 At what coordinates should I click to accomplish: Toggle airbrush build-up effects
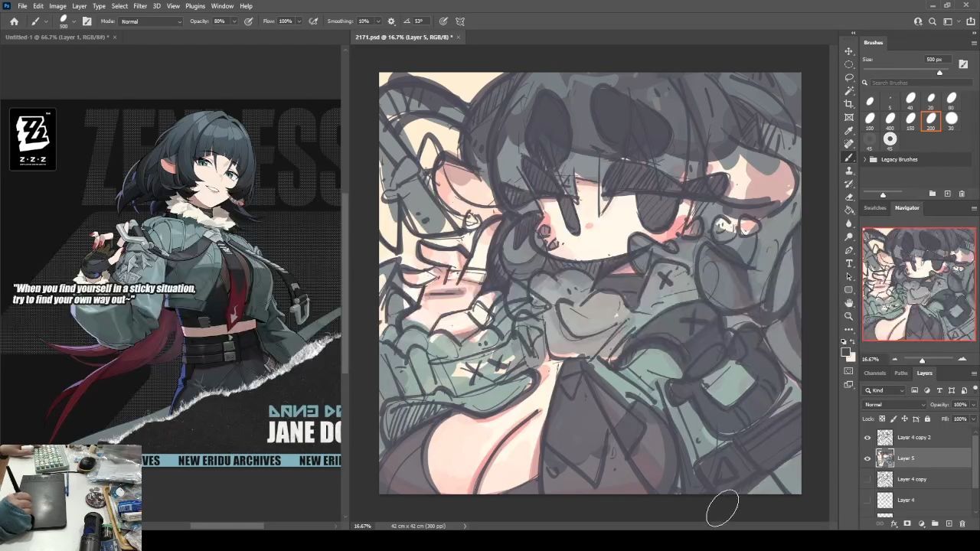click(x=313, y=21)
